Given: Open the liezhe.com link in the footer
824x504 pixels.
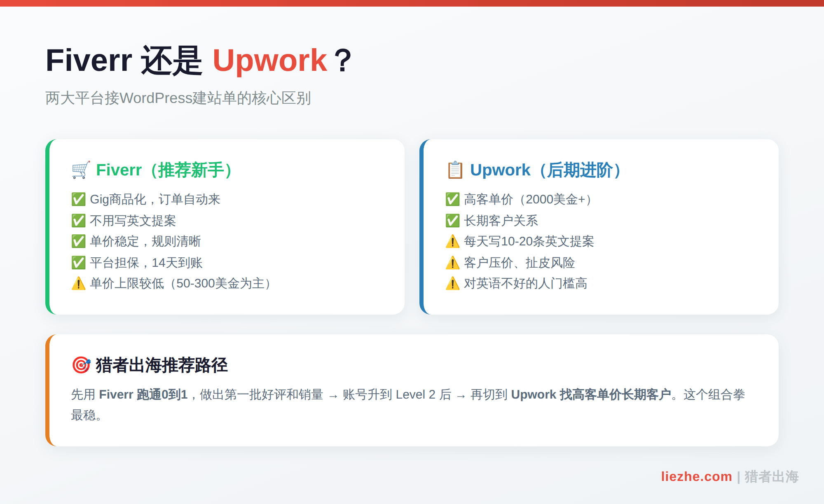Looking at the screenshot, I should 696,476.
